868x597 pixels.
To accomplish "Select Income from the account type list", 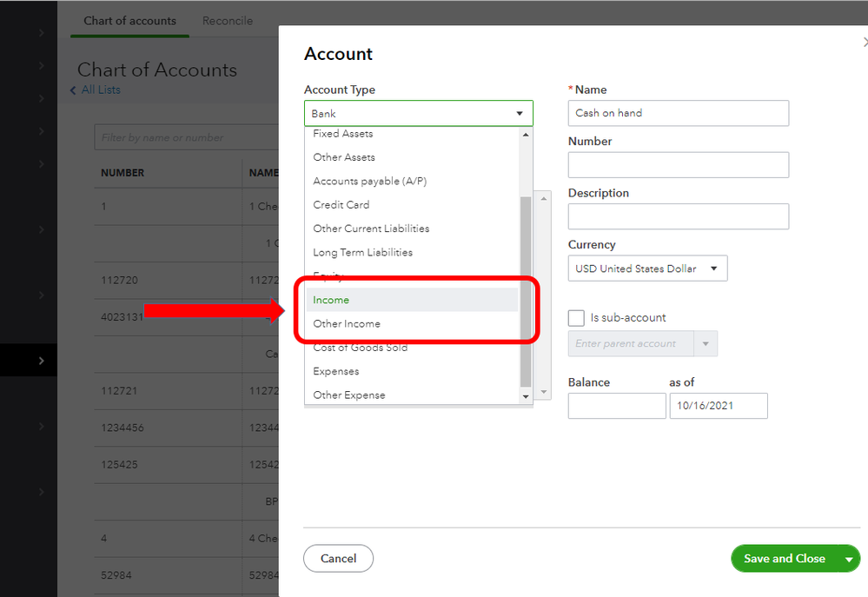I will (331, 300).
